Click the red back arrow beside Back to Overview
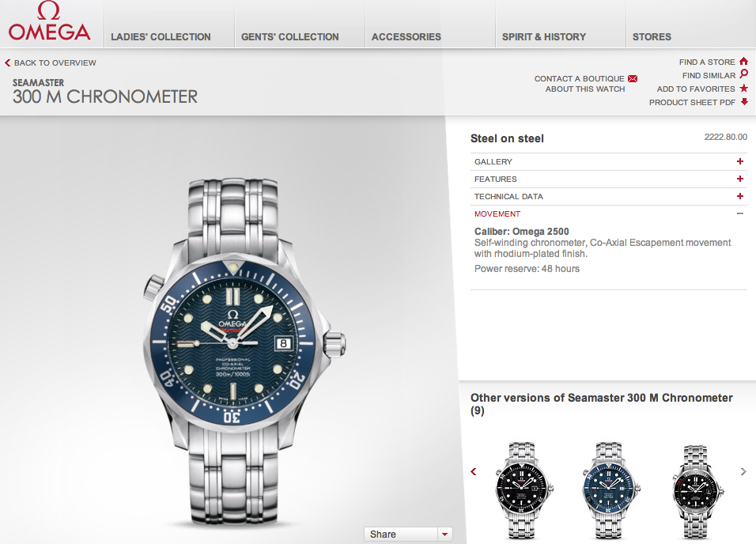Screen dimensions: 756x544 [x=8, y=62]
